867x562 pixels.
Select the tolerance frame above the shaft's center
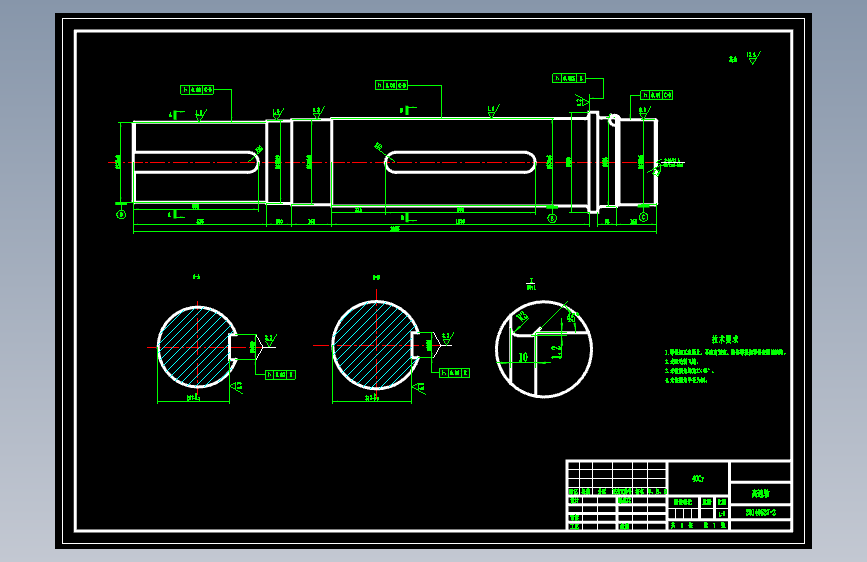[x=391, y=85]
